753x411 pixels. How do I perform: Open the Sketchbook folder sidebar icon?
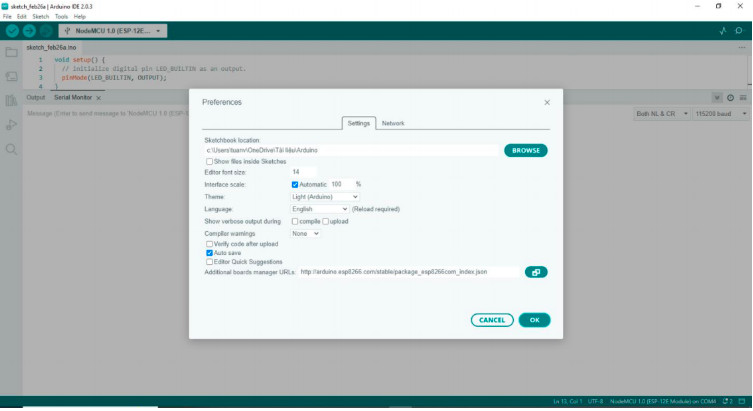click(12, 52)
